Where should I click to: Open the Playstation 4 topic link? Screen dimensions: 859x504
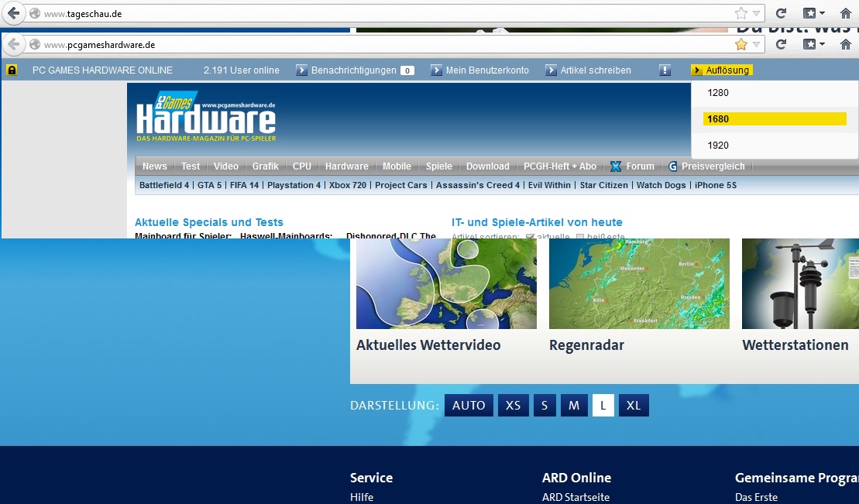click(x=294, y=185)
